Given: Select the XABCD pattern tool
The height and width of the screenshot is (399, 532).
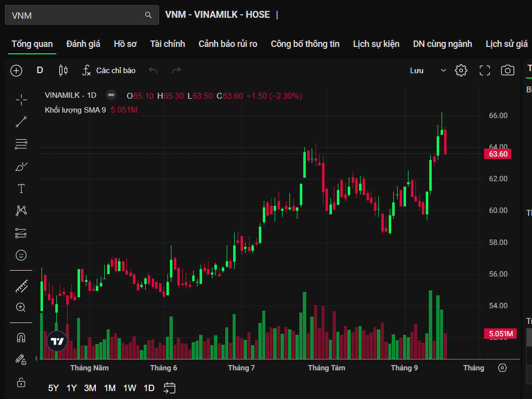Looking at the screenshot, I should 21,211.
